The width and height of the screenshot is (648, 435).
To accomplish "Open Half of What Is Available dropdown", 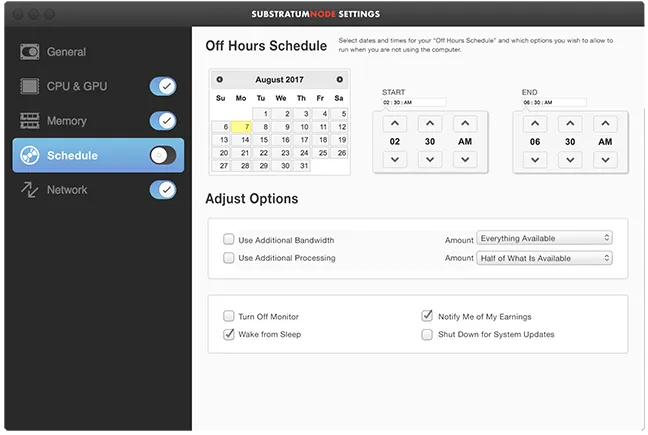I will pos(544,258).
